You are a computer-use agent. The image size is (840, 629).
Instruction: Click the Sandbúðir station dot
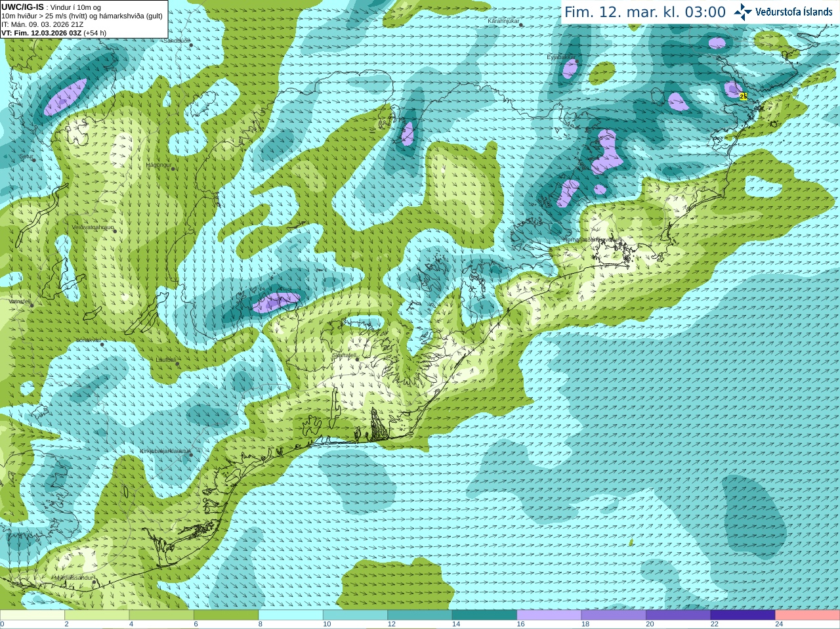pyautogui.click(x=190, y=45)
